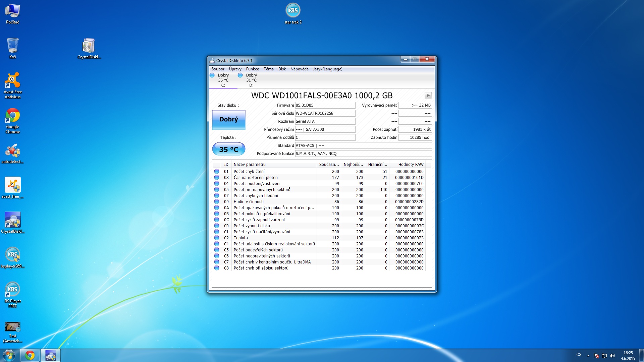Screen dimensions: 644x362
Task: Click status orb of Teplota attribute row
Action: click(217, 238)
